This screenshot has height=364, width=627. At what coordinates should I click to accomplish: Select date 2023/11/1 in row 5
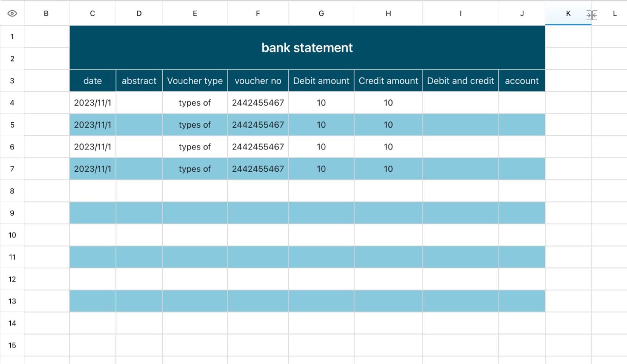point(93,125)
